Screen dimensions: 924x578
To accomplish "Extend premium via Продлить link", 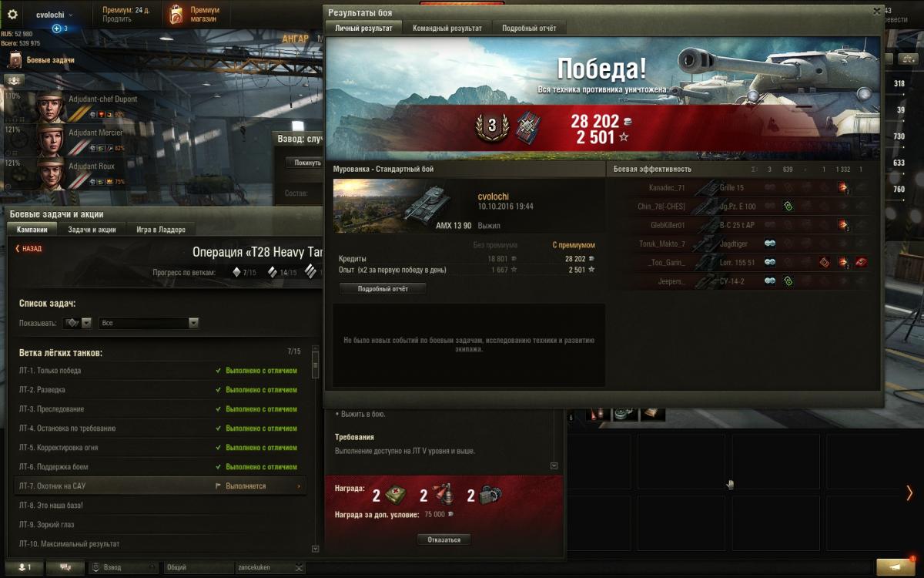I will (x=116, y=19).
